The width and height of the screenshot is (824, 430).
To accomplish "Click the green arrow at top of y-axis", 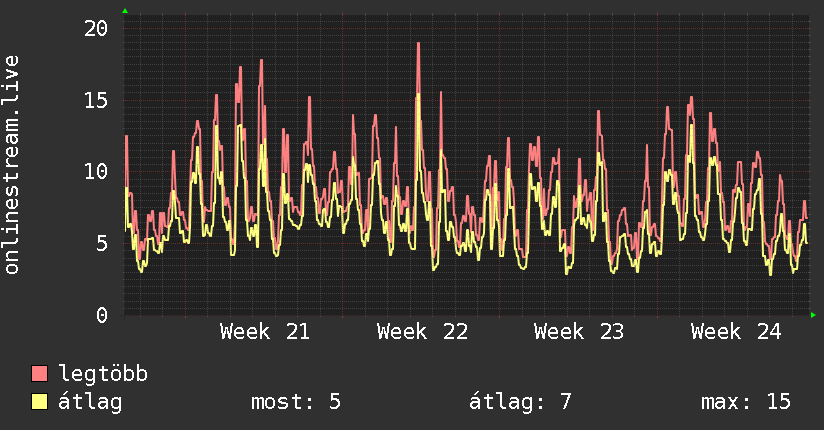I will tap(125, 11).
